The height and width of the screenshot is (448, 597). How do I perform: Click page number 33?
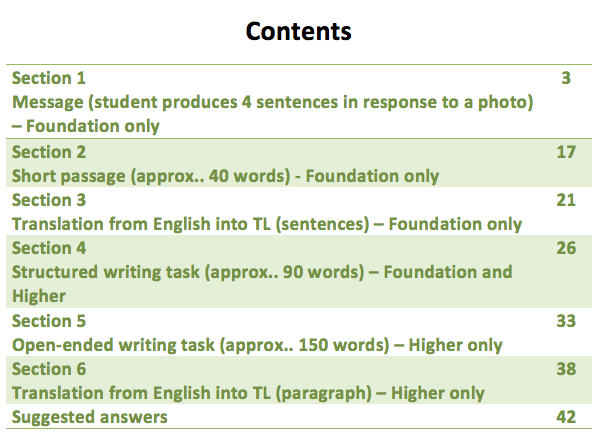(566, 321)
